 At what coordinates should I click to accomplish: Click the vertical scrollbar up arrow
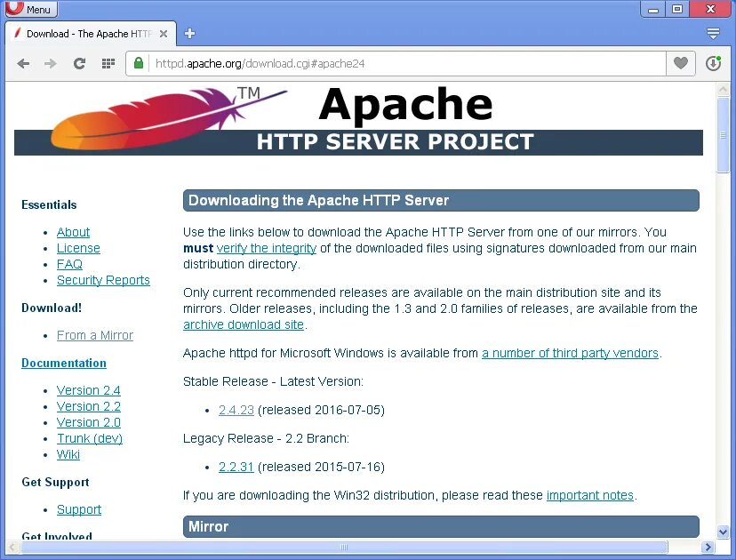click(x=724, y=89)
